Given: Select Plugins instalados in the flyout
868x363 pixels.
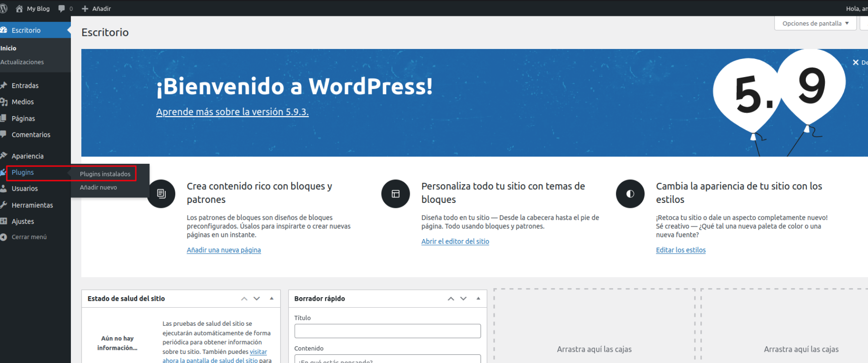Looking at the screenshot, I should pyautogui.click(x=105, y=174).
